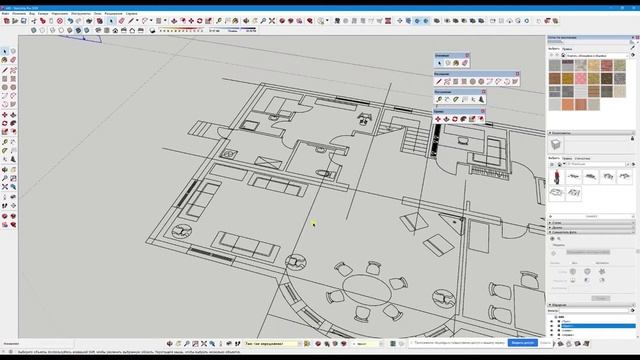Open the dropdown arrow beside the top toolbar Arc
This screenshot has width=640, height=360.
tap(151, 21)
